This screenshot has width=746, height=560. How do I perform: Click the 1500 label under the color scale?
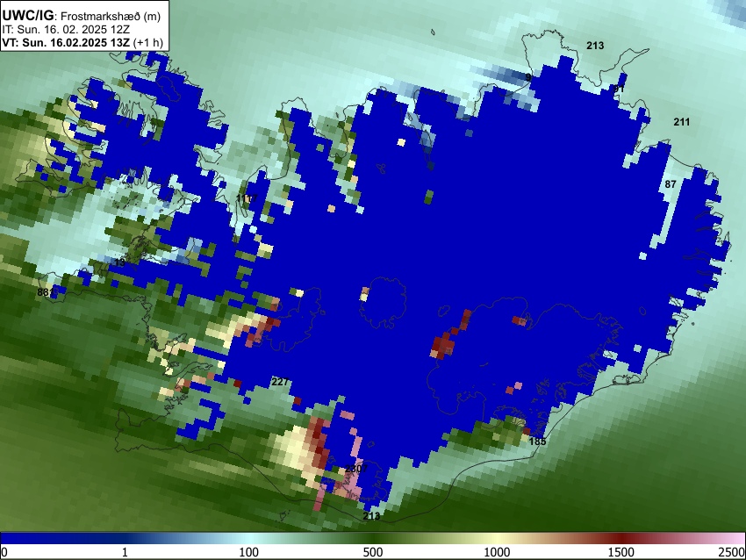click(x=621, y=552)
